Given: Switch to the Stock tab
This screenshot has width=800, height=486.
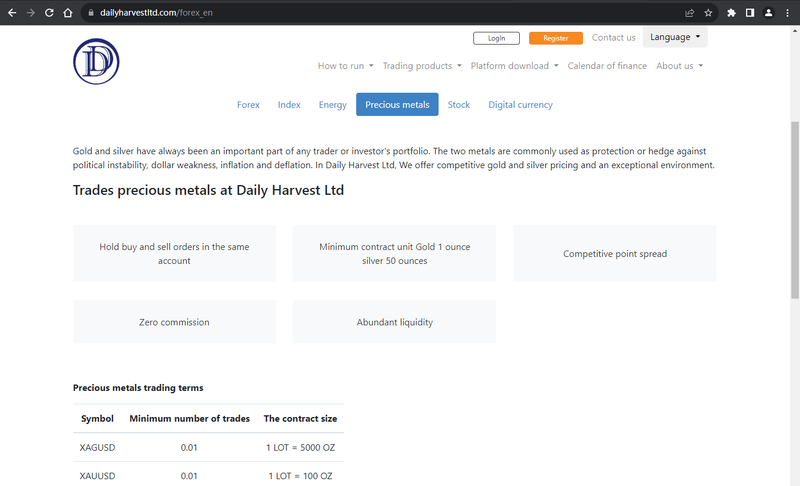Looking at the screenshot, I should pos(459,105).
